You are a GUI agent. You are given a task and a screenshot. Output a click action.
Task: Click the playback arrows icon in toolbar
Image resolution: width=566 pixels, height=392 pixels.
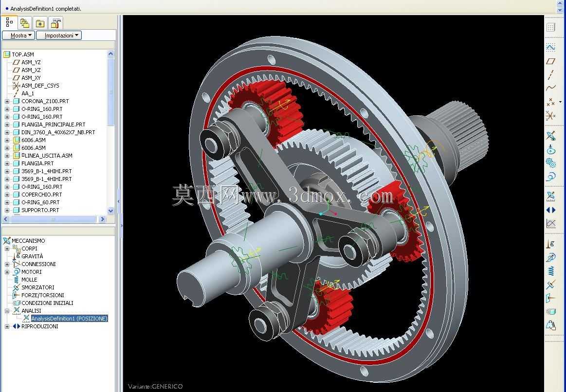[550, 210]
